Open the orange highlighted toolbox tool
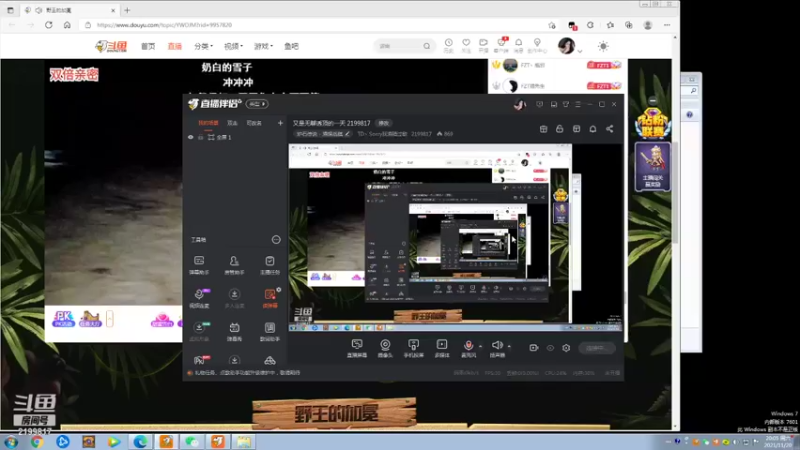 coord(269,298)
